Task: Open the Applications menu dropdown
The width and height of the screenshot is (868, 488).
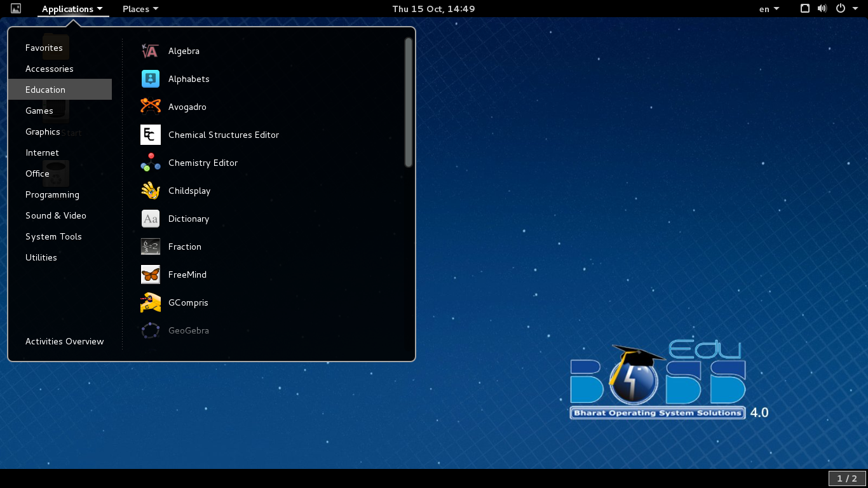Action: 72,9
